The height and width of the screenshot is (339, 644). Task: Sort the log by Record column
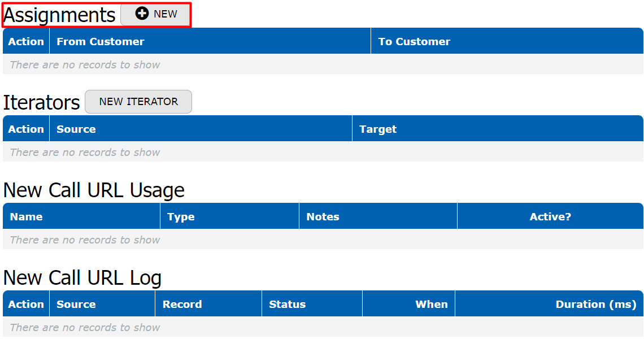click(208, 303)
